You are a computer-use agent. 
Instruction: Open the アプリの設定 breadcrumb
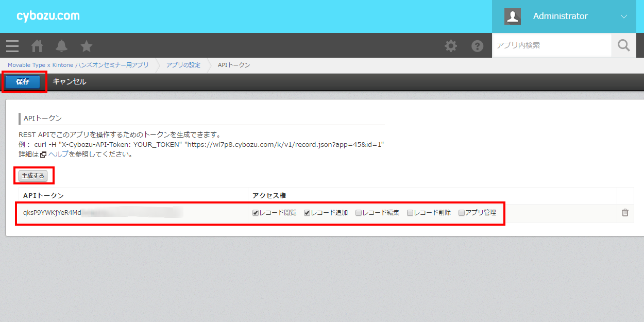(x=183, y=65)
